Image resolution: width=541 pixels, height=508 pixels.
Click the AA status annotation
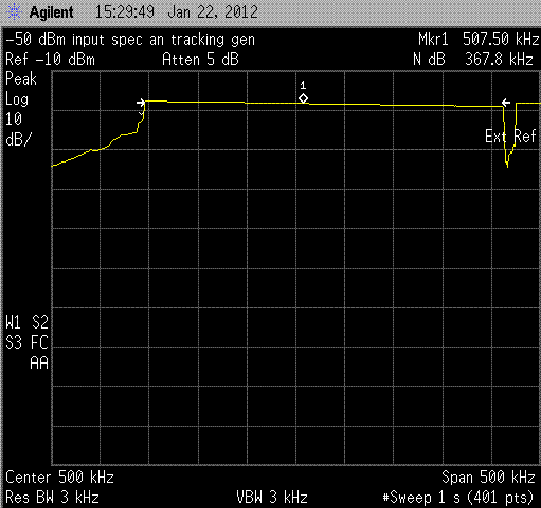[x=39, y=363]
